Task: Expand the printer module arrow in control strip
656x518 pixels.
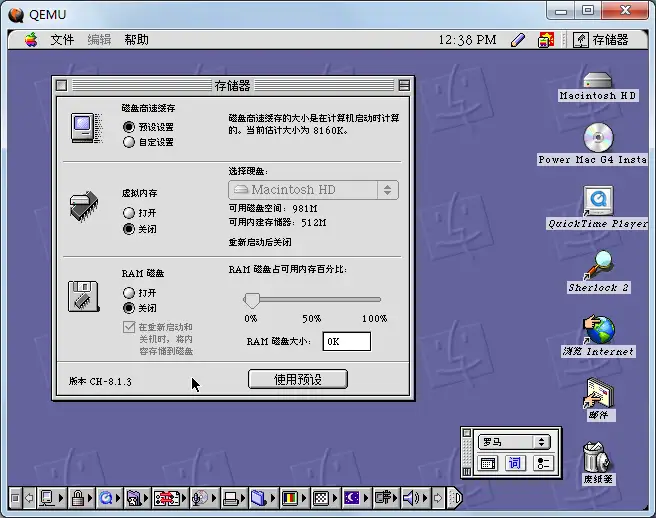Action: [243, 498]
